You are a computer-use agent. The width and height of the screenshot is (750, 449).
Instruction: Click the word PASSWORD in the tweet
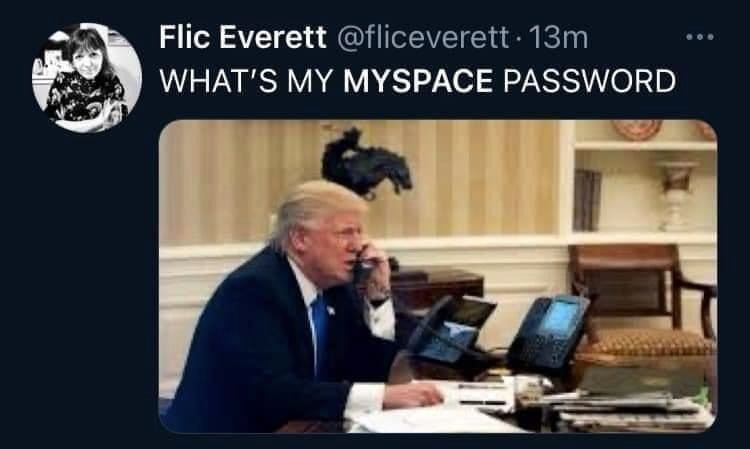(x=589, y=80)
